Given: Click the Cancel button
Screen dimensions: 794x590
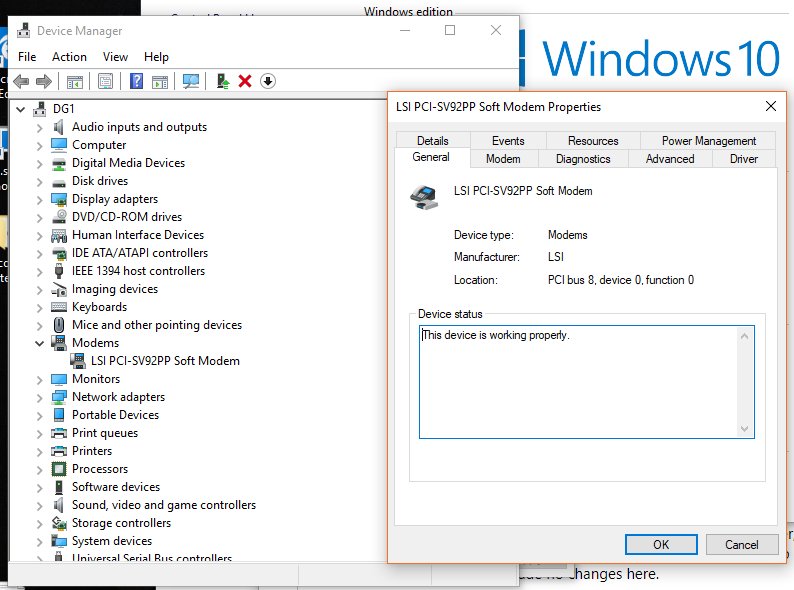Looking at the screenshot, I should [741, 544].
